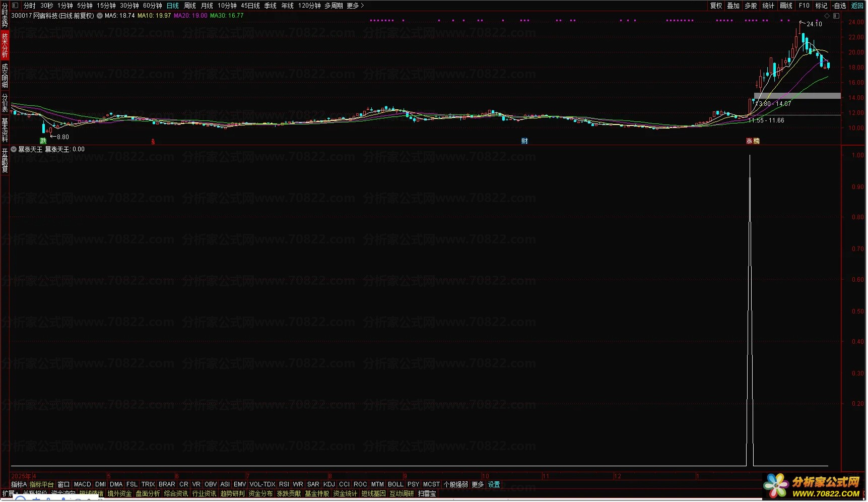This screenshot has height=502, width=868.
Task: Select the 30秒 period
Action: pyautogui.click(x=46, y=6)
